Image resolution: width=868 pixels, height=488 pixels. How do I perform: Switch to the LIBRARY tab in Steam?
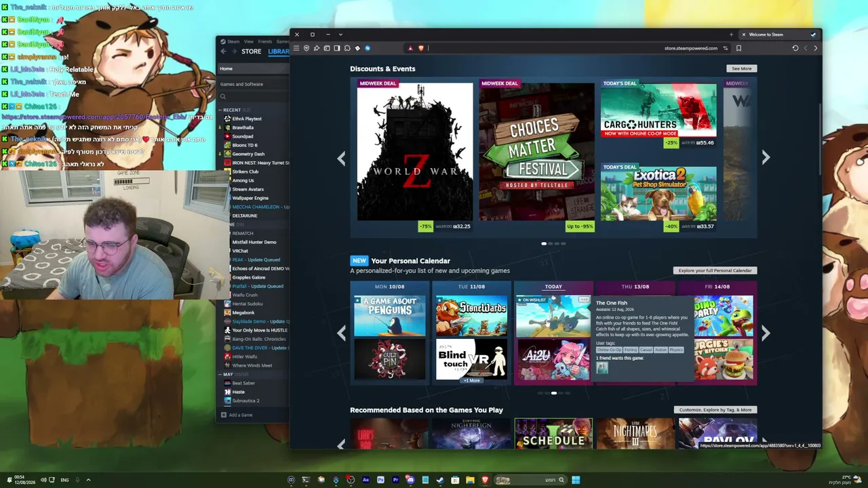[x=279, y=52]
